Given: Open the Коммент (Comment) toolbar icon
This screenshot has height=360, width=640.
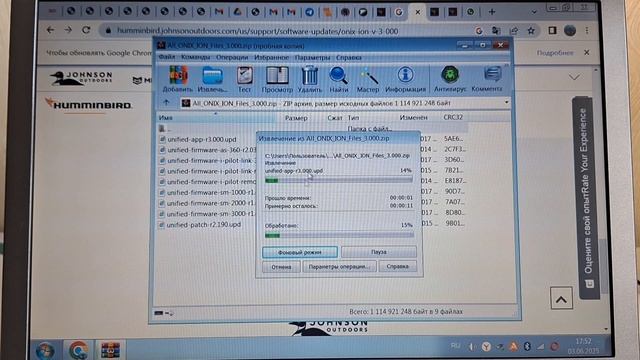Looking at the screenshot, I should pyautogui.click(x=487, y=79).
